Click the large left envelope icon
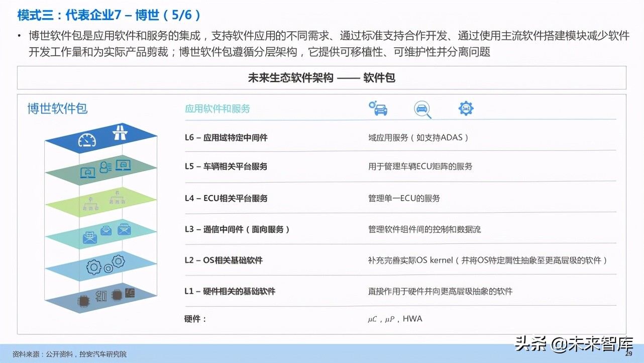644x363 pixels. (x=90, y=237)
